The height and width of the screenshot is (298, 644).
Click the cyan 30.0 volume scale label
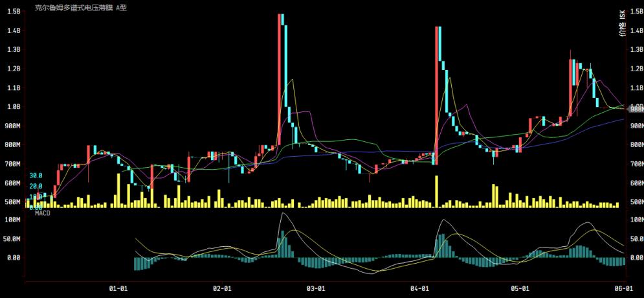[36, 176]
